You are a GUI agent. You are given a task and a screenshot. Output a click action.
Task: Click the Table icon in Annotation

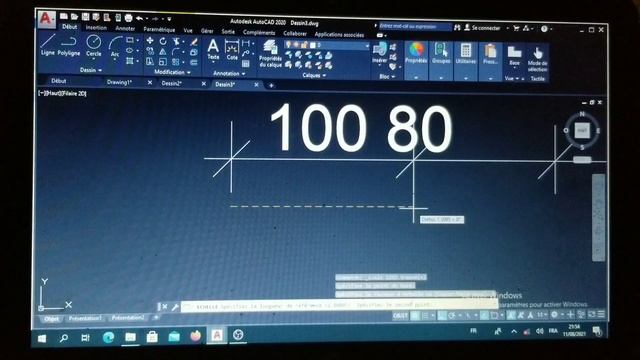click(246, 63)
